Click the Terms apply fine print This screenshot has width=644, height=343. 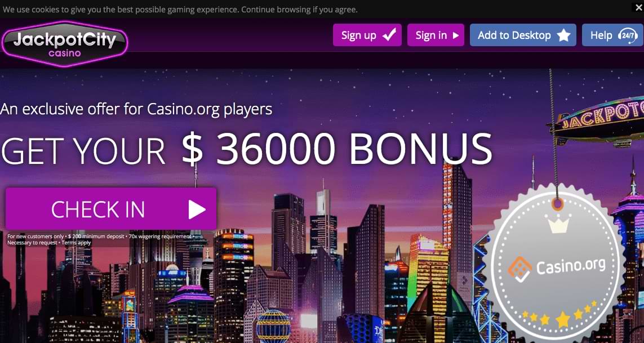pos(77,243)
